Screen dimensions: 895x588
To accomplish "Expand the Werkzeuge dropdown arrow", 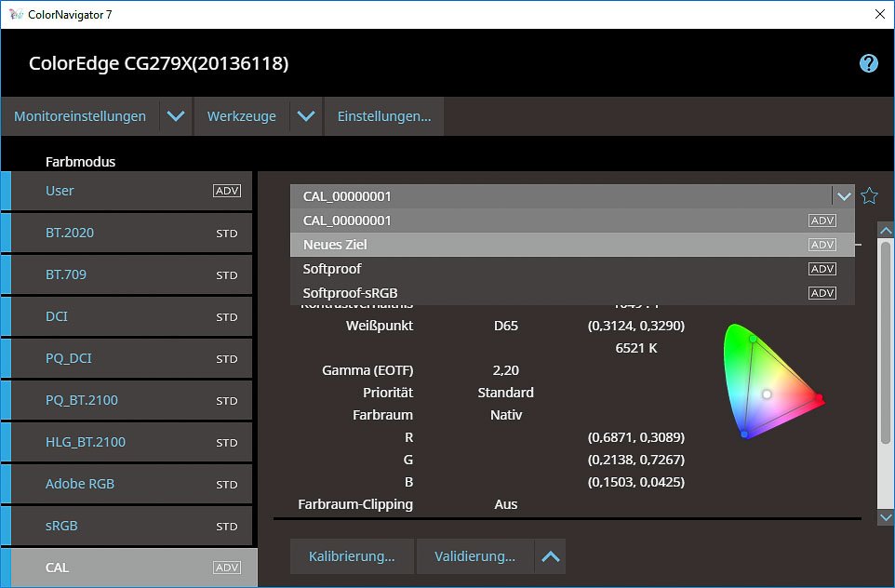I will pyautogui.click(x=305, y=116).
